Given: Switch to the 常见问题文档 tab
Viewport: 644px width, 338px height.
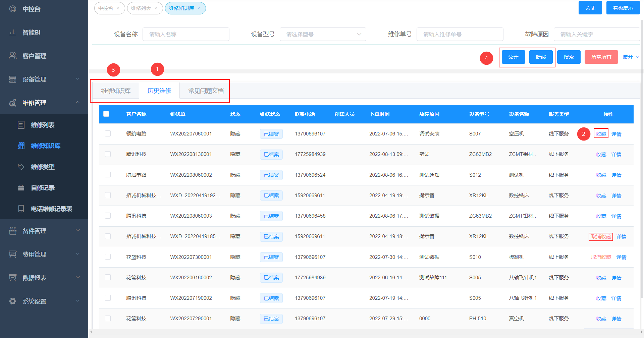Looking at the screenshot, I should [x=206, y=91].
